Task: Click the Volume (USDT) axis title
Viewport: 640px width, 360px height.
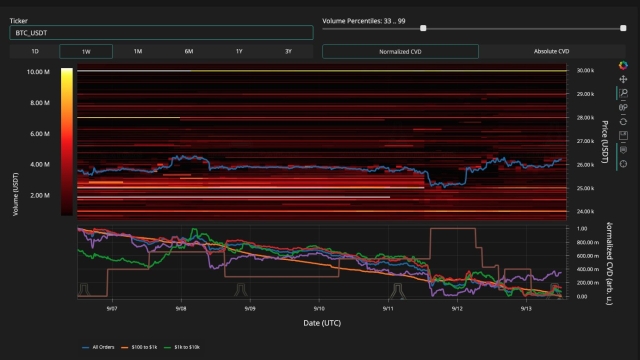Action: (16, 194)
